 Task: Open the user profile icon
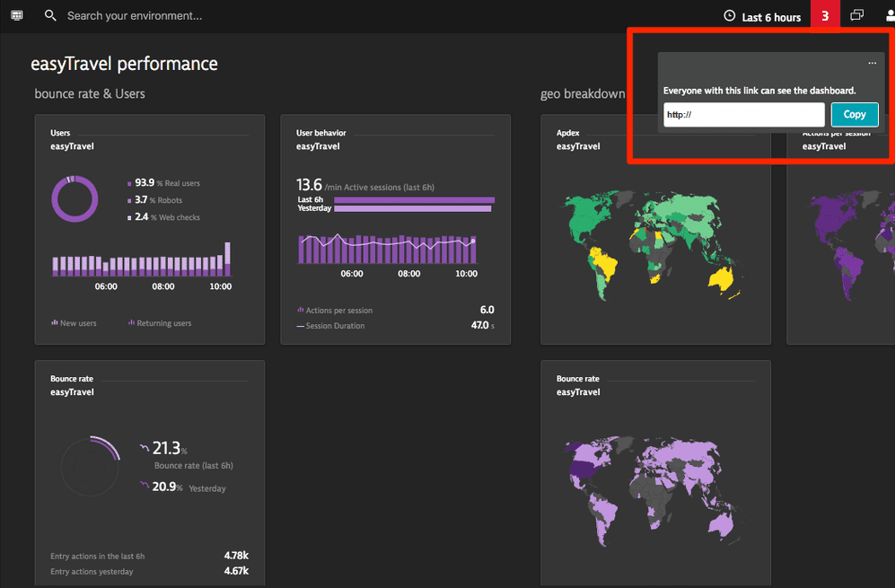pos(890,15)
